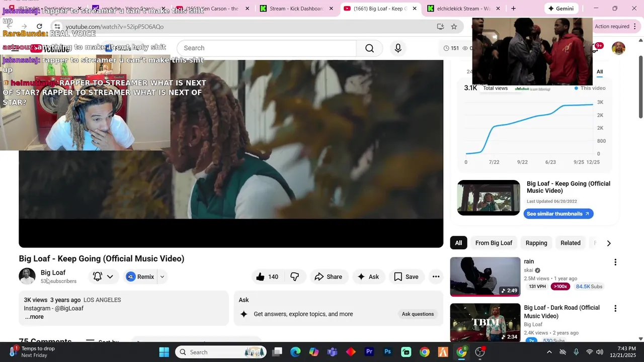Open the 'Temps to drop' weather widget
The width and height of the screenshot is (644, 362).
(33, 352)
